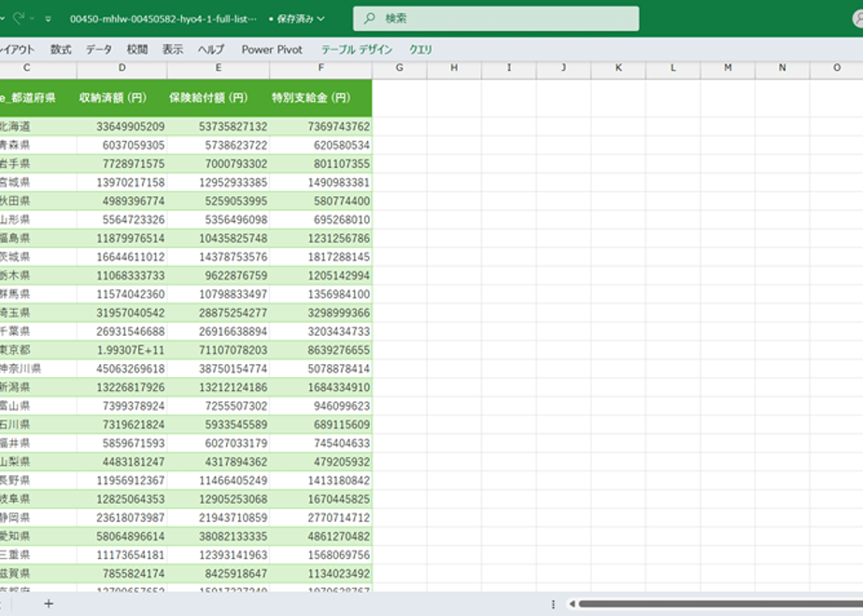Switch to the Power Pivot tab
This screenshot has height=616, width=863.
click(x=272, y=49)
